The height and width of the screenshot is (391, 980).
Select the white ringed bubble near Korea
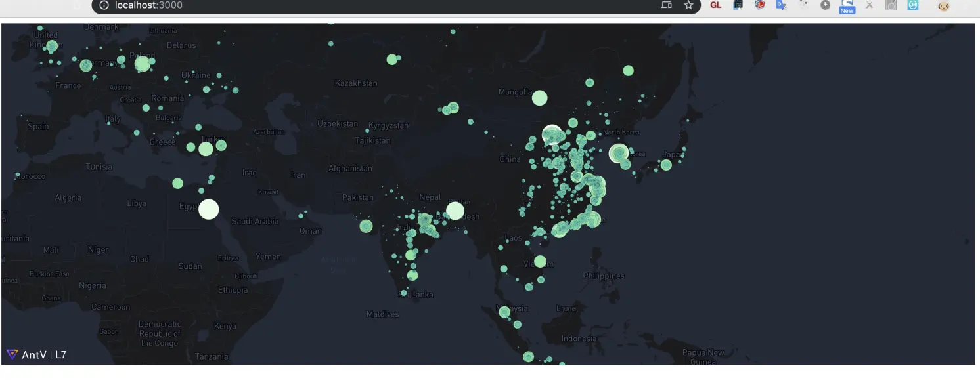[618, 154]
